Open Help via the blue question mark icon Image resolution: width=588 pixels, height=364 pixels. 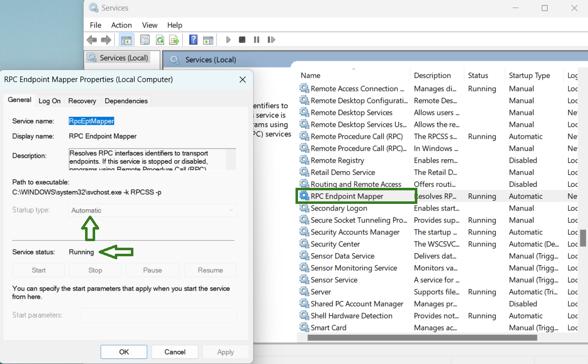tap(193, 40)
